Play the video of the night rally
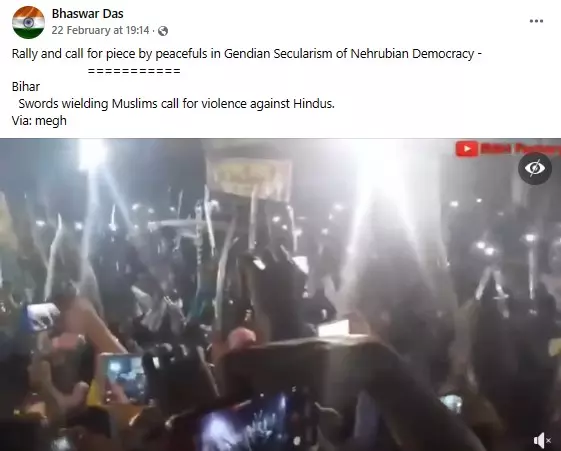Screen dimensions: 561x451 [280, 294]
